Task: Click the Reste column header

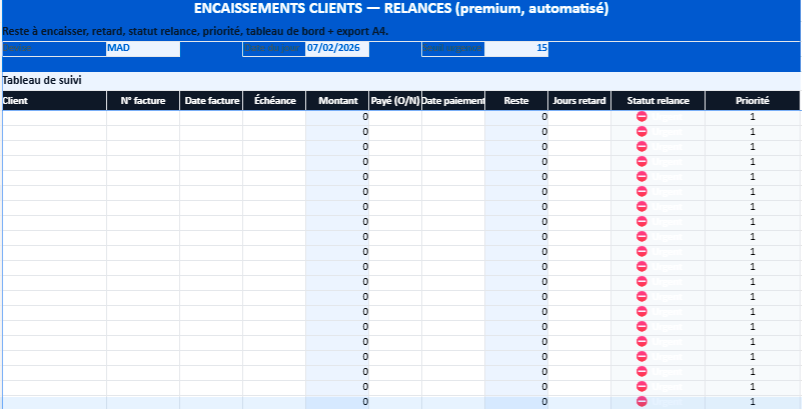Action: tap(516, 101)
